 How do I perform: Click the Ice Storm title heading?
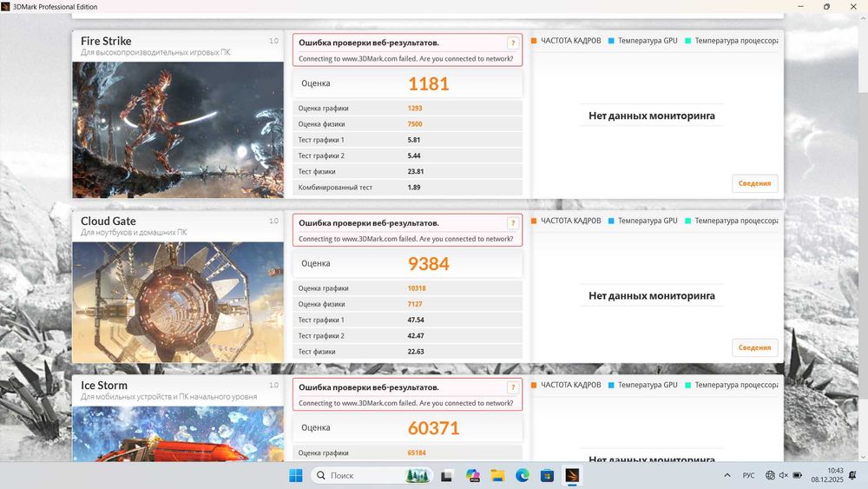[x=104, y=385]
